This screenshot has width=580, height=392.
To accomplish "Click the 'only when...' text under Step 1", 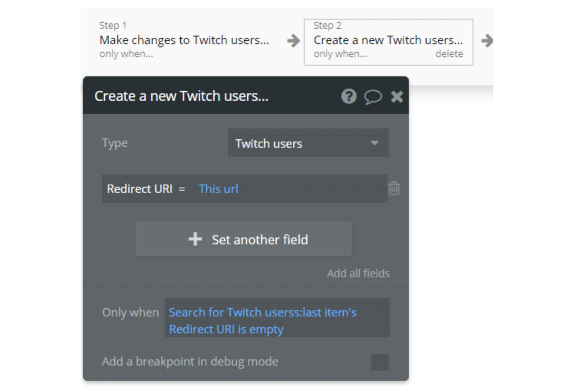I will [126, 54].
